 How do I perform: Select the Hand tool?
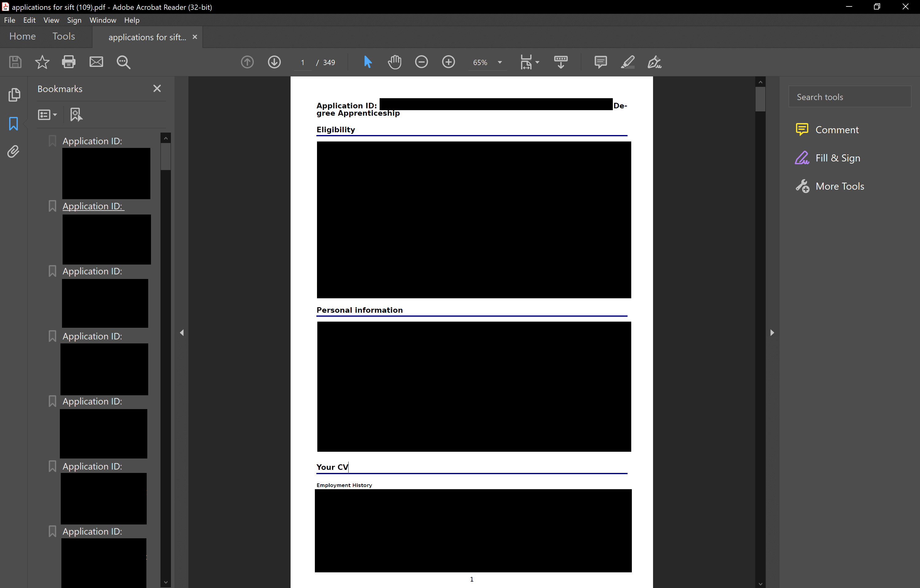pos(395,62)
